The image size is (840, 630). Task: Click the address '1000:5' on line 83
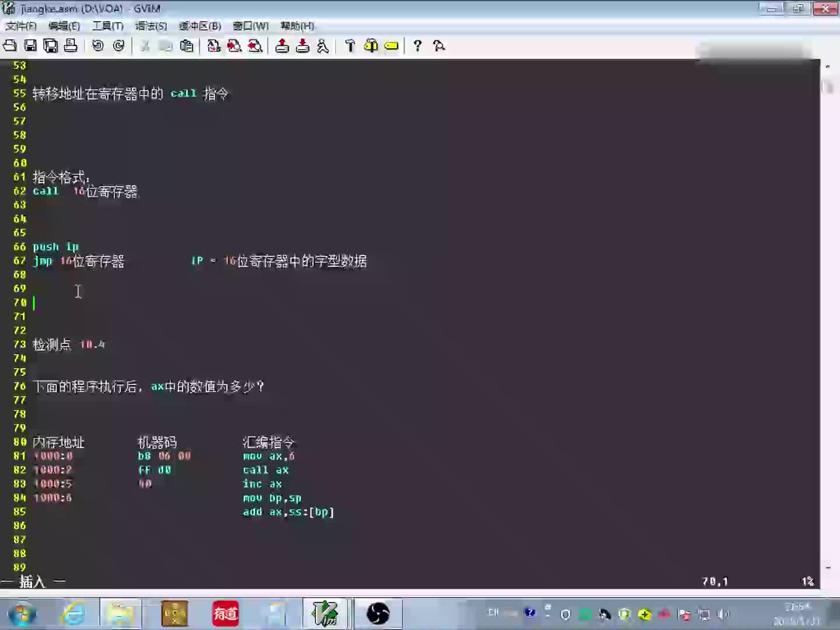pos(53,484)
